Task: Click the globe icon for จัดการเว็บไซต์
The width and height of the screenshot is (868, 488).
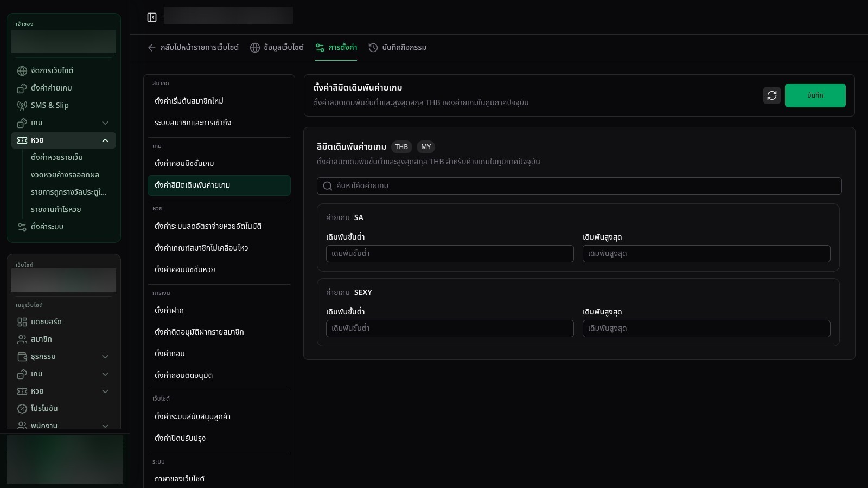Action: coord(22,71)
